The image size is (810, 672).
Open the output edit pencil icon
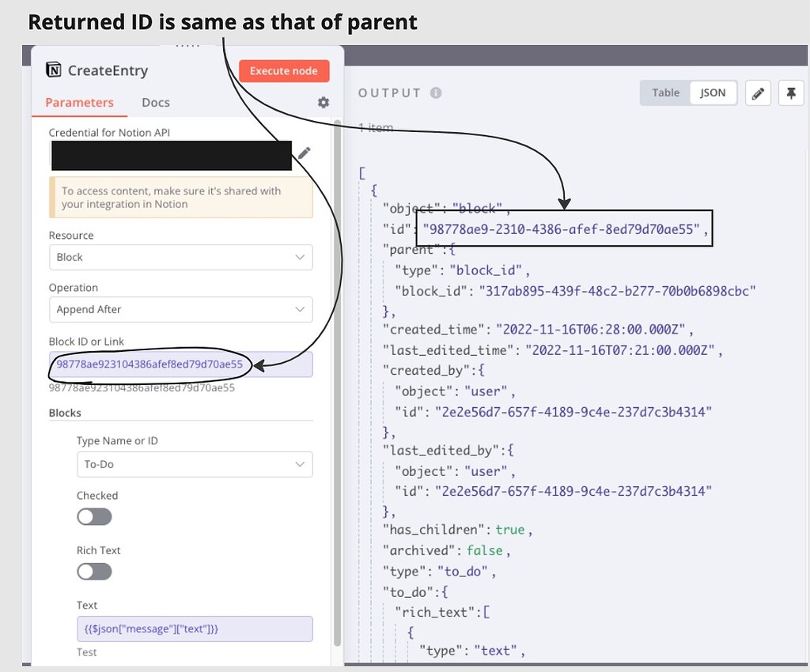758,92
